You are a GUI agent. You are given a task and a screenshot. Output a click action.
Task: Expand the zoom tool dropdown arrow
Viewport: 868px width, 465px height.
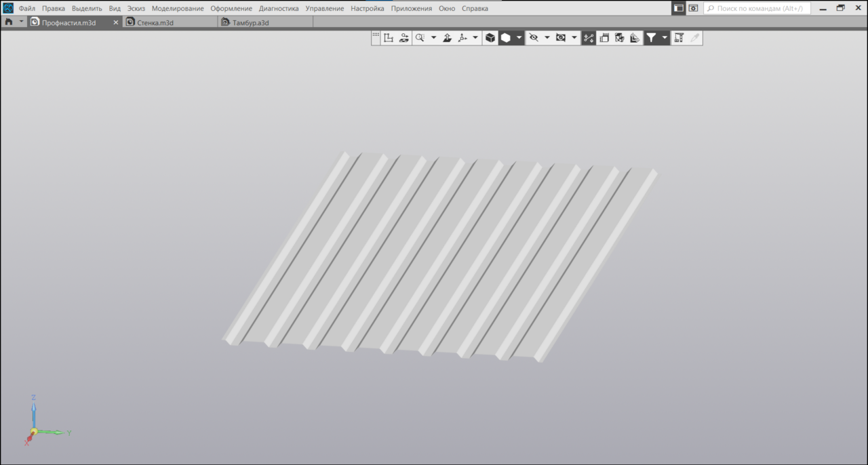point(434,38)
